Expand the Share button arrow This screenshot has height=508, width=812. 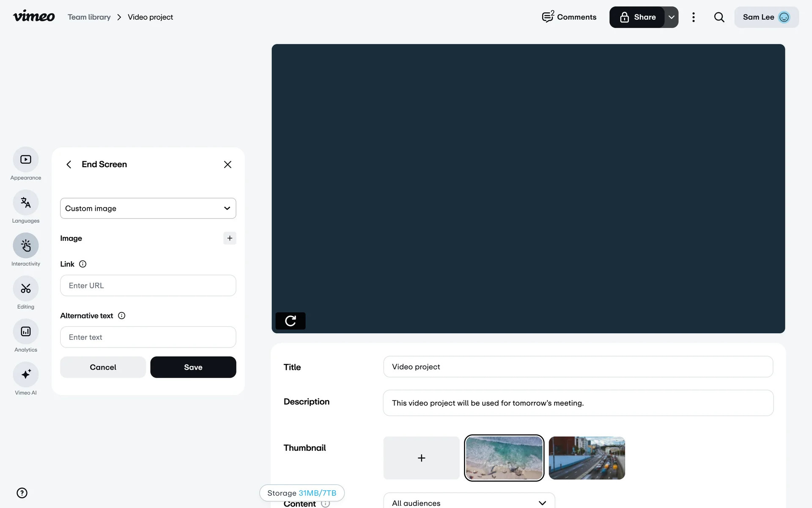671,17
